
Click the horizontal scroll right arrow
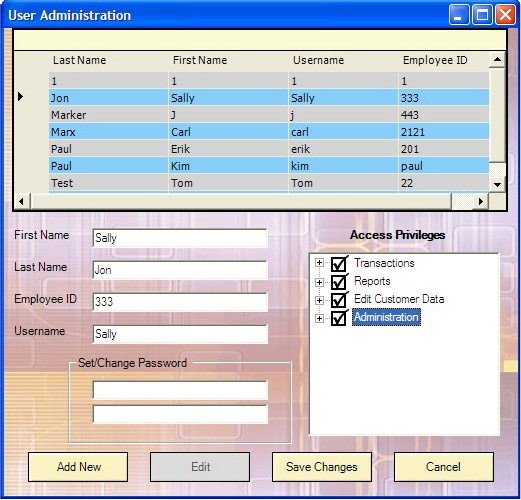pyautogui.click(x=480, y=201)
